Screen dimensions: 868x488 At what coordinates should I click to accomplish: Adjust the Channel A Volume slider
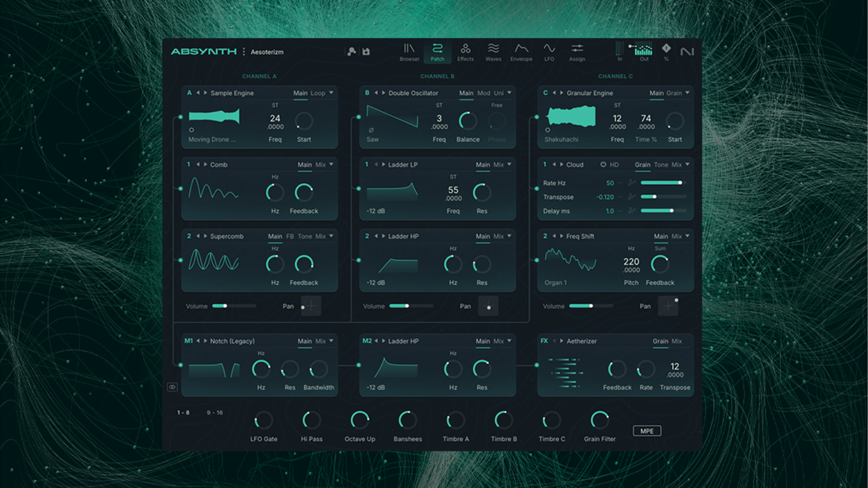[234, 306]
